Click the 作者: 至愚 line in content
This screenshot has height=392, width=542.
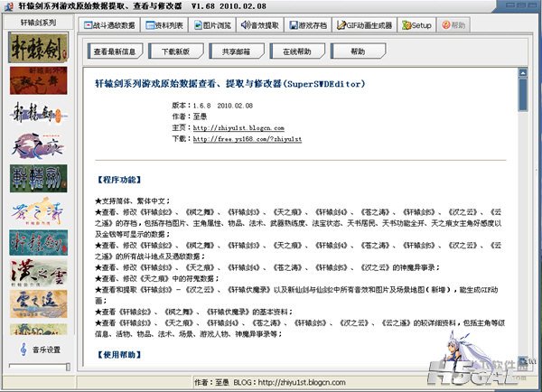pos(190,117)
